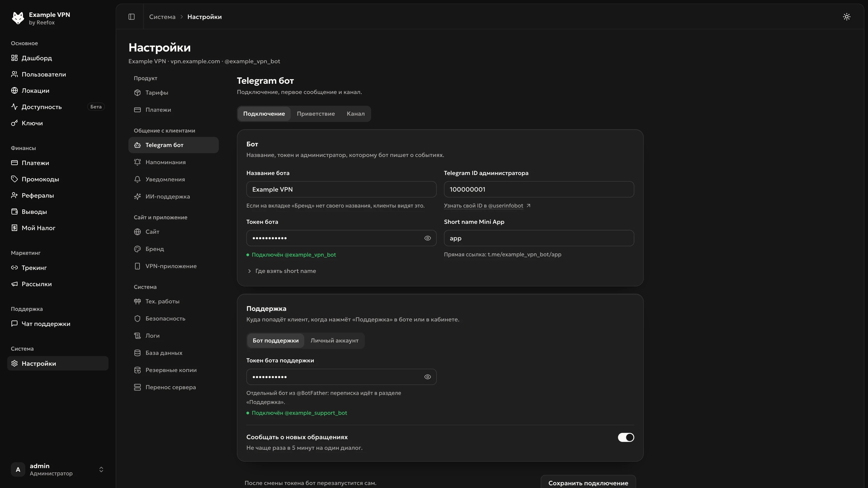Screen dimensions: 868x488
Task: Open Напоминания settings item
Action: (x=173, y=162)
